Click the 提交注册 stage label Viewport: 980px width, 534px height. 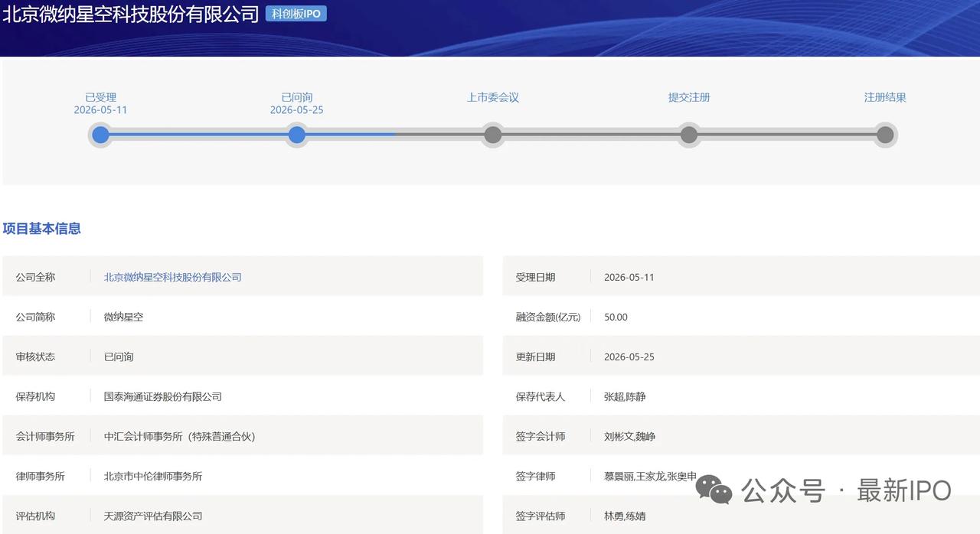click(689, 97)
